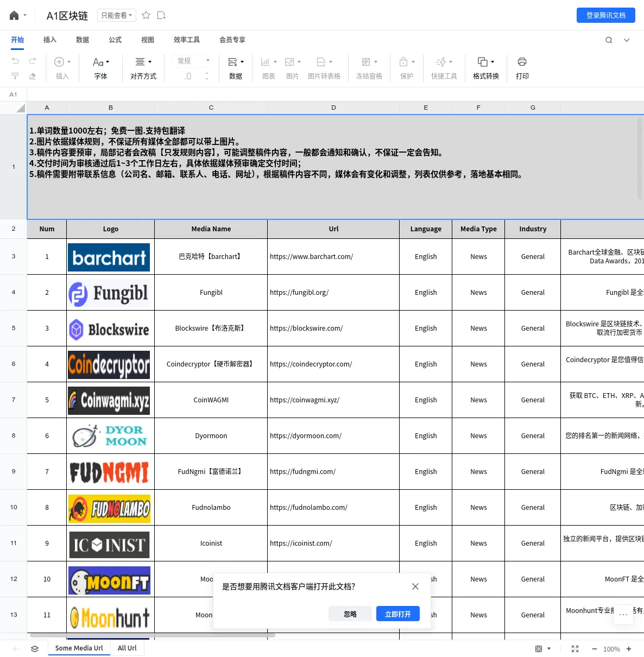Image resolution: width=644 pixels, height=657 pixels.
Task: Open the 保护 protect tool
Action: (x=407, y=68)
